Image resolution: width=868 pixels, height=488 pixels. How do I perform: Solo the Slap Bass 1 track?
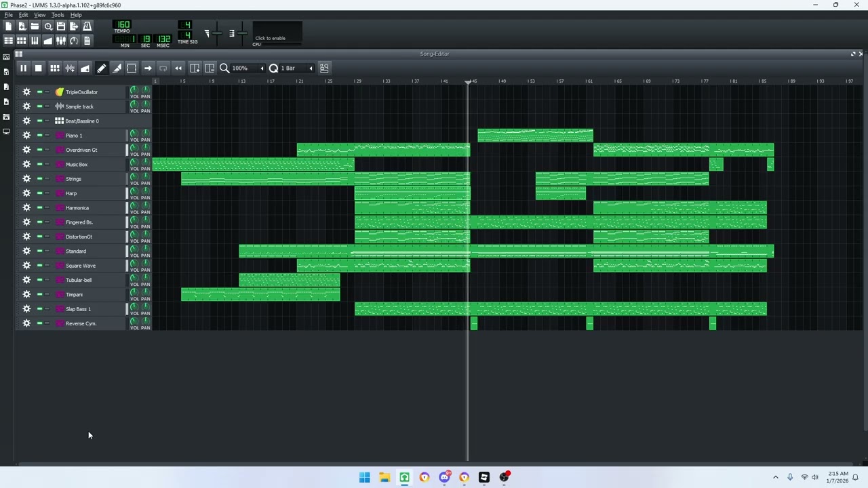coord(47,309)
